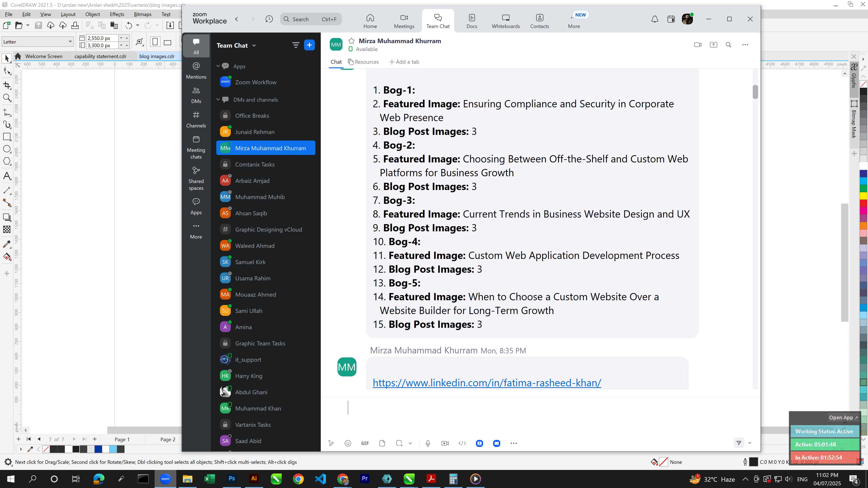Start a video call with Mirza Muhammad Khurram
The height and width of the screenshot is (488, 868).
point(698,45)
